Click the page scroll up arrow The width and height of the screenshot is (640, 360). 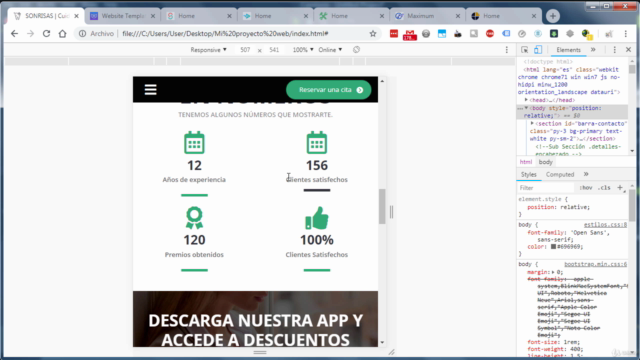pos(382,81)
